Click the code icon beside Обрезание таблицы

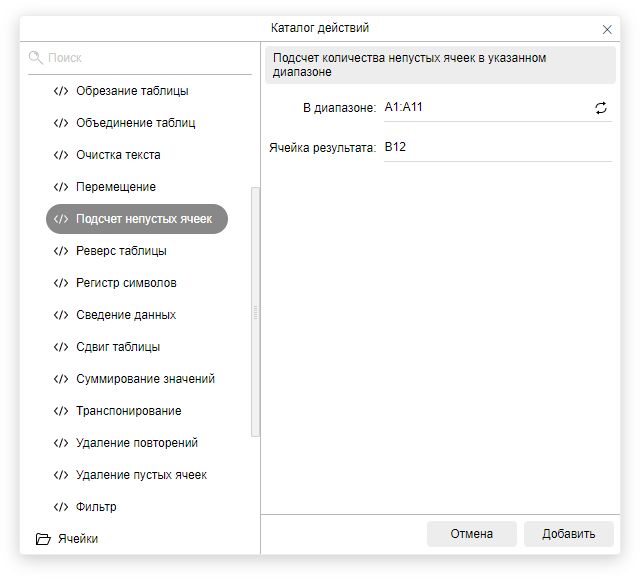pos(61,91)
